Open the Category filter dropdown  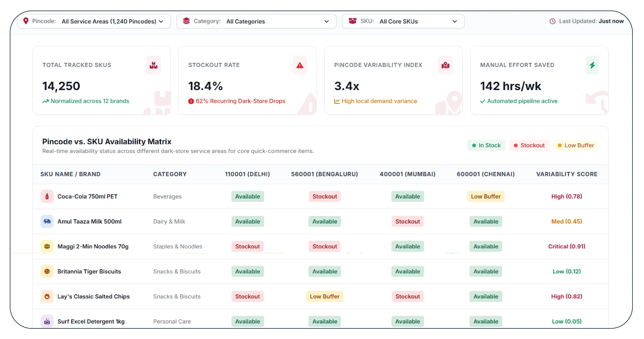tap(256, 21)
